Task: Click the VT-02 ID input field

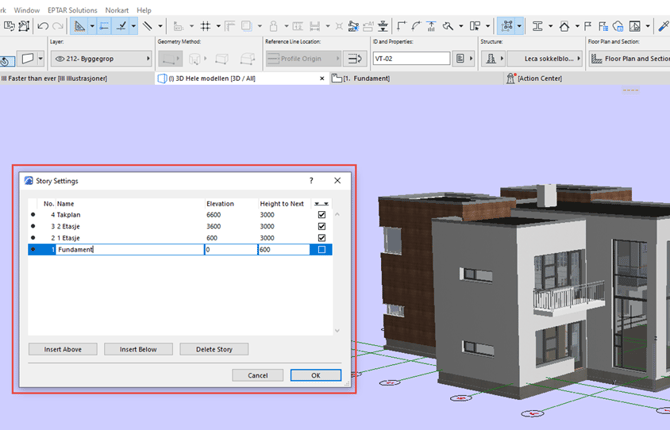Action: click(x=410, y=59)
